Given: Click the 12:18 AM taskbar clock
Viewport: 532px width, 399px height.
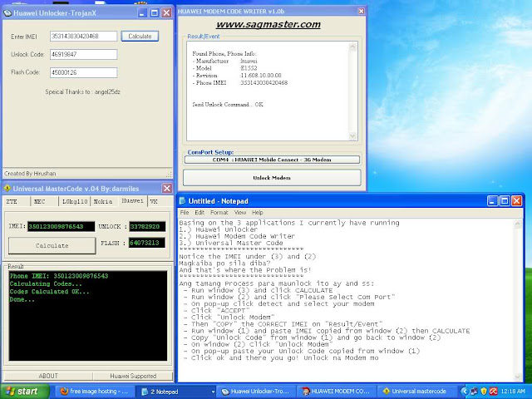Looking at the screenshot, I should (x=513, y=392).
